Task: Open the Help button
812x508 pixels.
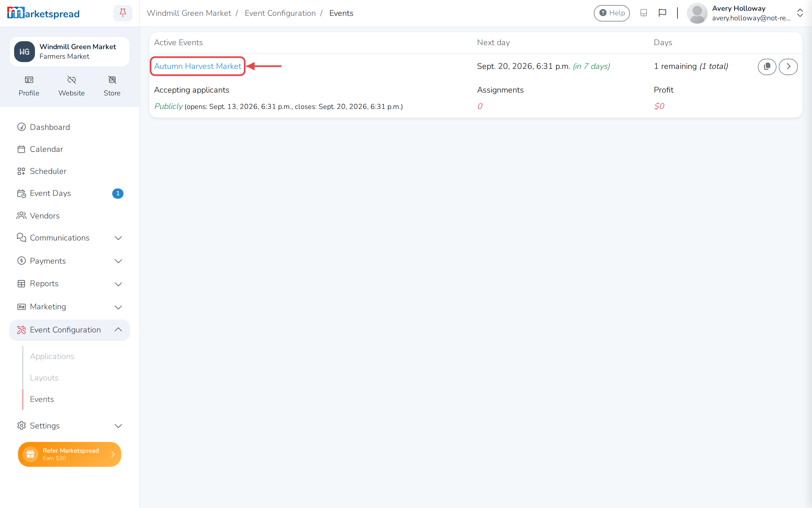Action: [x=612, y=13]
